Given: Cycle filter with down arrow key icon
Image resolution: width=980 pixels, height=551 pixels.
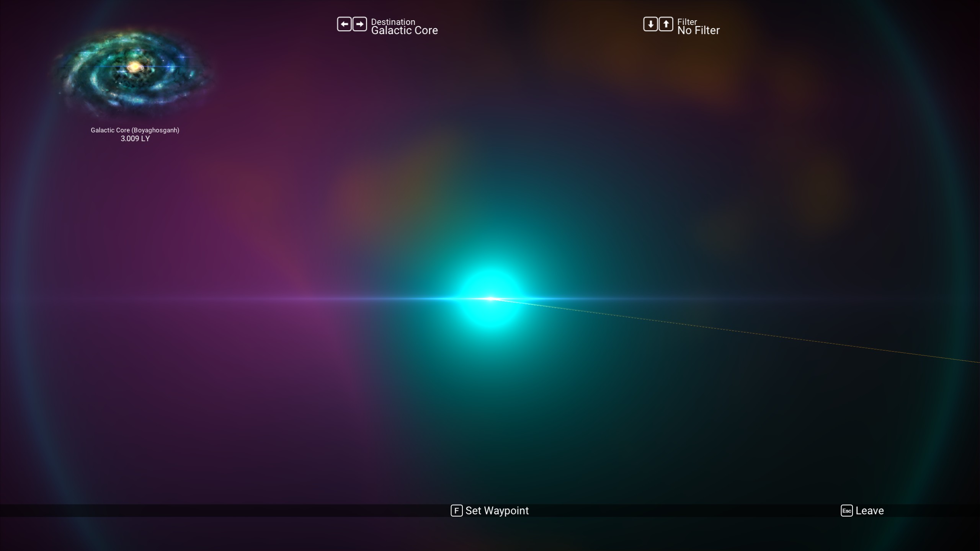Looking at the screenshot, I should point(650,24).
